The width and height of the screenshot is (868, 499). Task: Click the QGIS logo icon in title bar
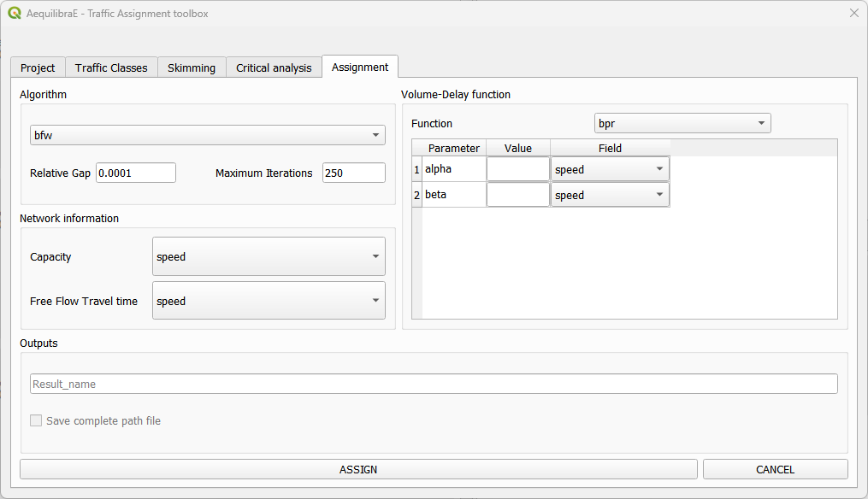[14, 14]
